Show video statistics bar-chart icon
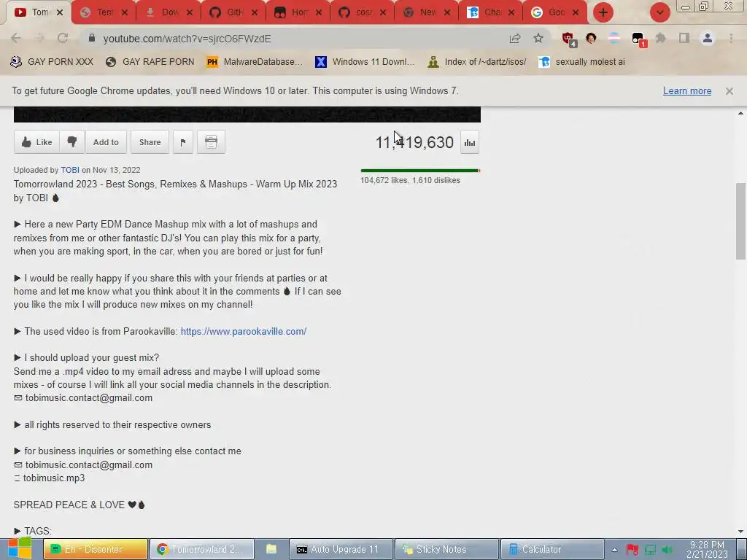The width and height of the screenshot is (747, 560). [x=470, y=142]
